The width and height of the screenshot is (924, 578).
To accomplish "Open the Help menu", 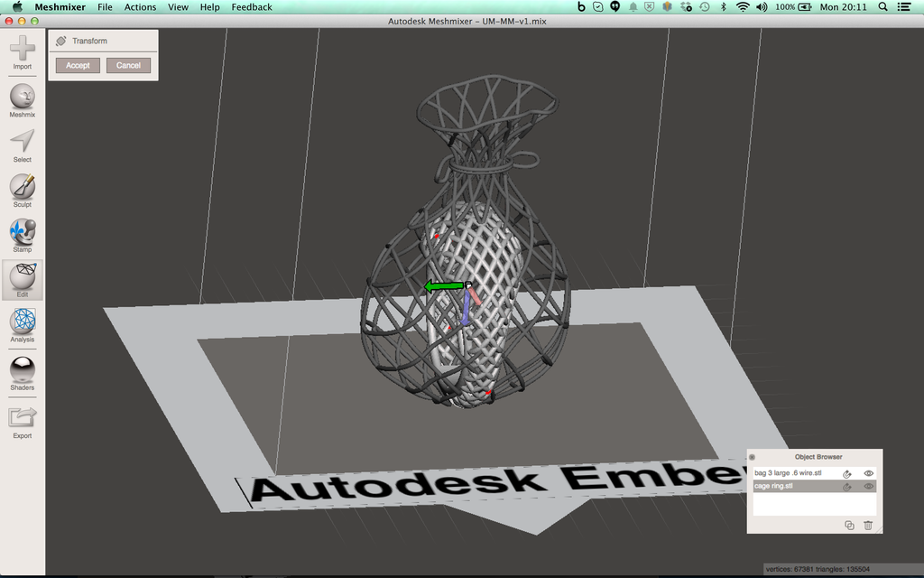I will coord(209,7).
